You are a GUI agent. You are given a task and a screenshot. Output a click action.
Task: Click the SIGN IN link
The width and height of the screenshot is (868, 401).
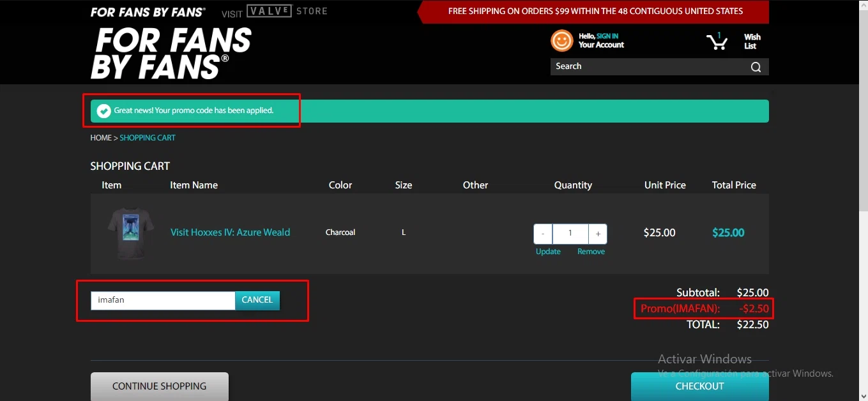tap(607, 36)
